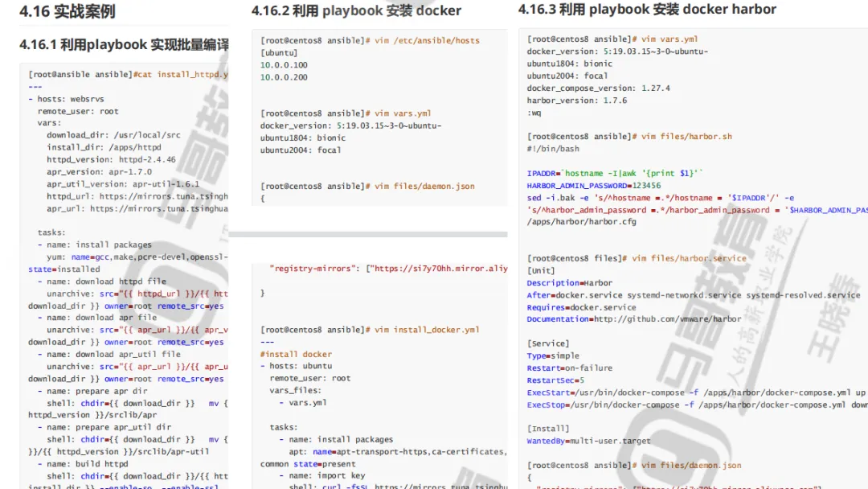
Task: Click the line "- hosts: ubuntu"
Action: click(296, 366)
